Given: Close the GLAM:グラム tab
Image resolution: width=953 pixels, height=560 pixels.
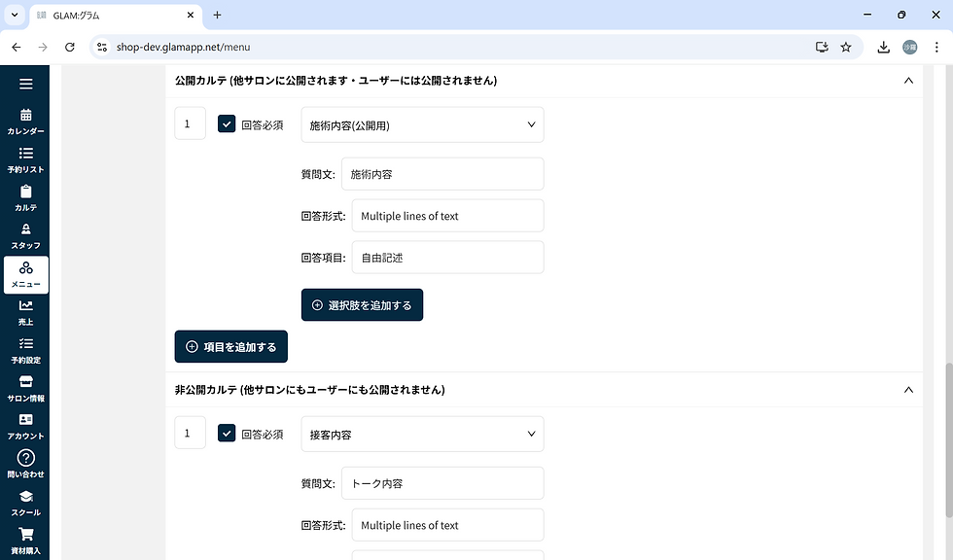Looking at the screenshot, I should (x=191, y=16).
